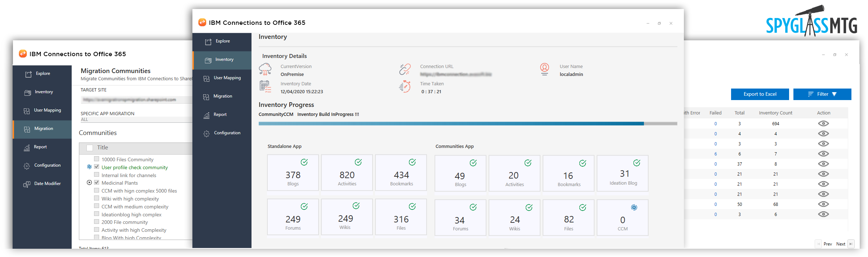
Task: Click the blue in-progress icon on the CCM card
Action: tap(634, 207)
